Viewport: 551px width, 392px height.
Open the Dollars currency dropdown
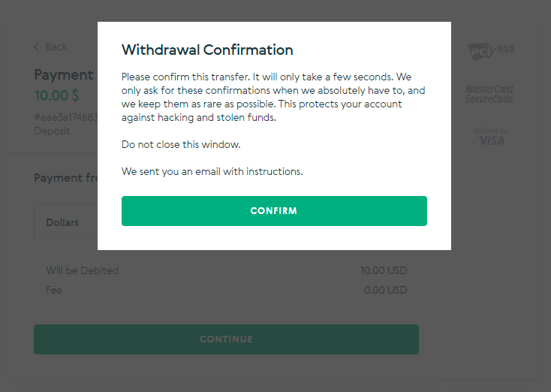pos(65,222)
